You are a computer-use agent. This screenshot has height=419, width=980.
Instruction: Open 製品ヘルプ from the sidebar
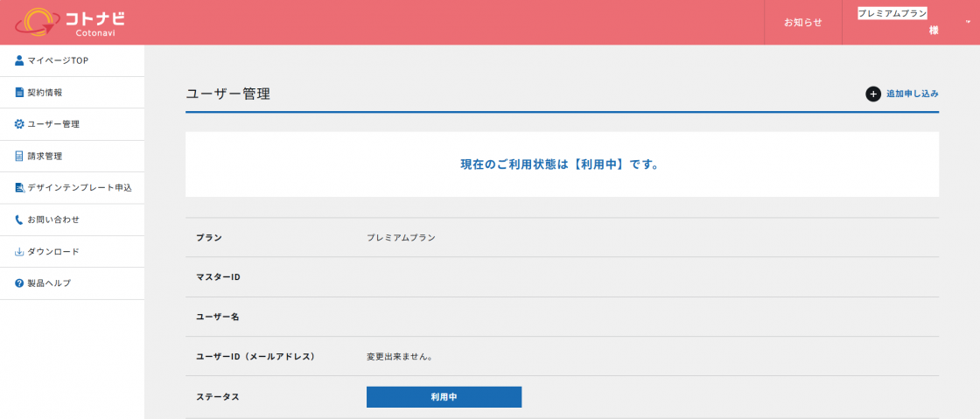tap(49, 283)
